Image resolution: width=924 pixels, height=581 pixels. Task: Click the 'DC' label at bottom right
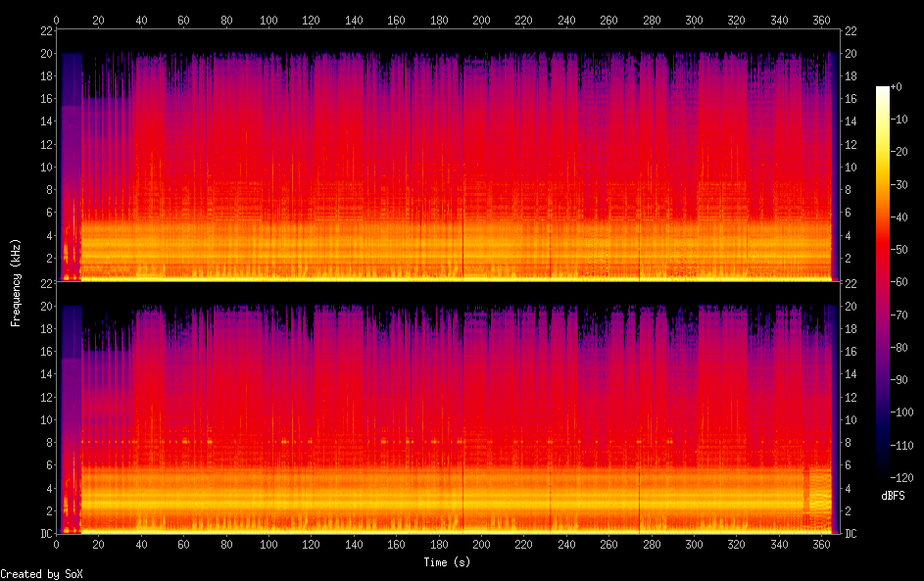pos(850,534)
